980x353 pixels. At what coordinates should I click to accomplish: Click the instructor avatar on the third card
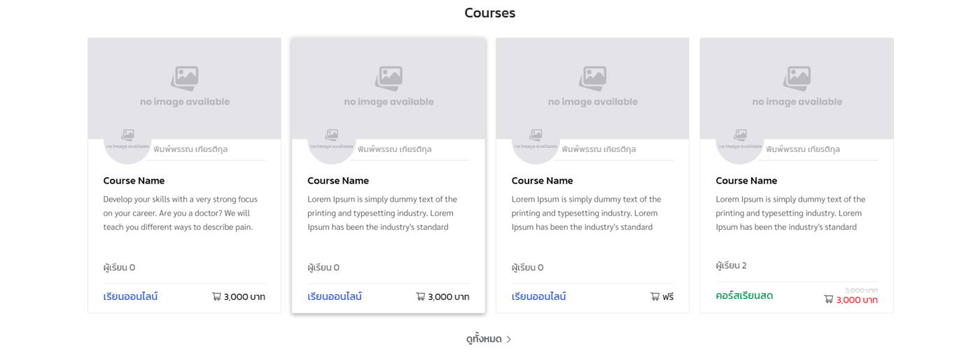click(x=535, y=140)
